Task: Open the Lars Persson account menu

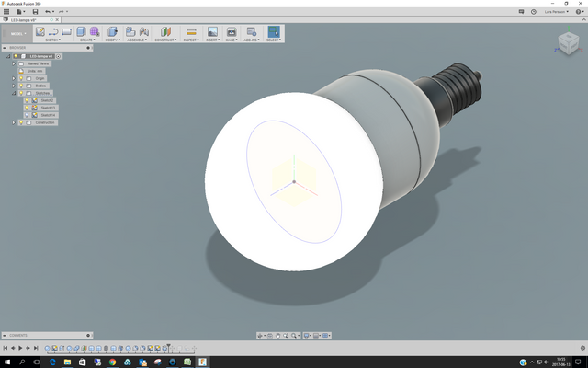Action: [x=557, y=12]
